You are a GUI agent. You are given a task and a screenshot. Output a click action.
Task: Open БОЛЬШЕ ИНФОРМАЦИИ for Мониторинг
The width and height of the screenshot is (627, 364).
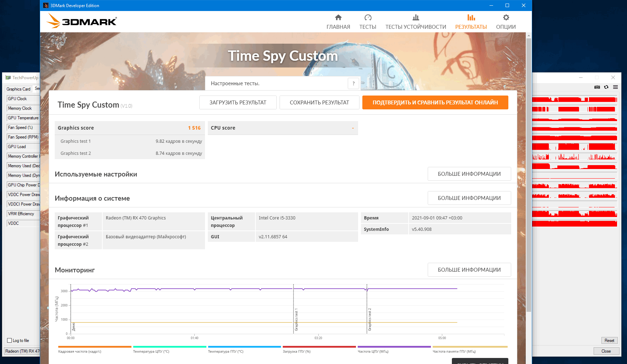coord(469,270)
